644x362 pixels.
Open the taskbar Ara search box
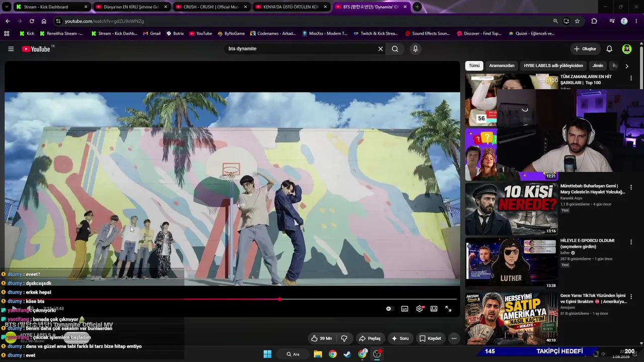pyautogui.click(x=293, y=354)
